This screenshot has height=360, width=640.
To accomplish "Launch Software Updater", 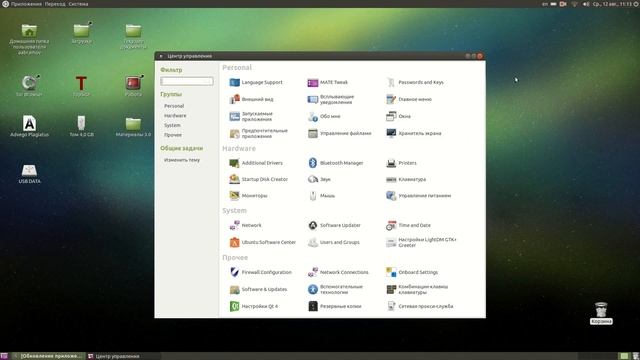I will (334, 225).
